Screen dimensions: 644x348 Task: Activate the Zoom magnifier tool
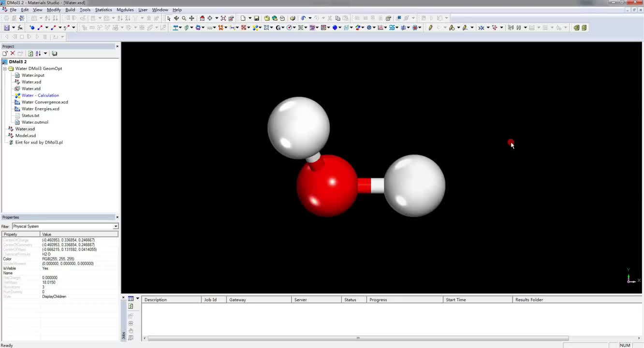click(184, 18)
